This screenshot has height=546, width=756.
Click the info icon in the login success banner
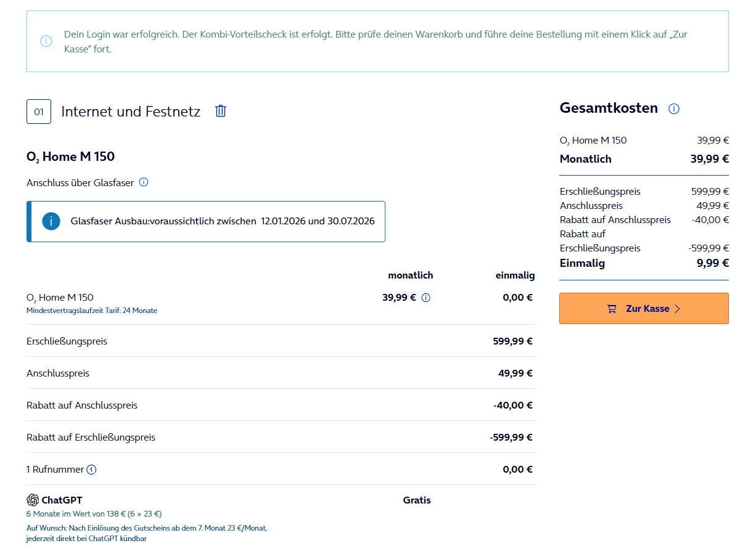46,41
